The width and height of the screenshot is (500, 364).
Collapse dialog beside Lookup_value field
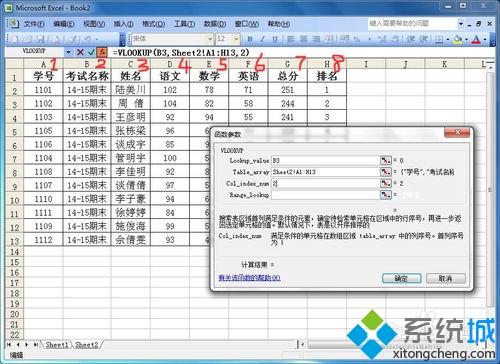(x=386, y=160)
